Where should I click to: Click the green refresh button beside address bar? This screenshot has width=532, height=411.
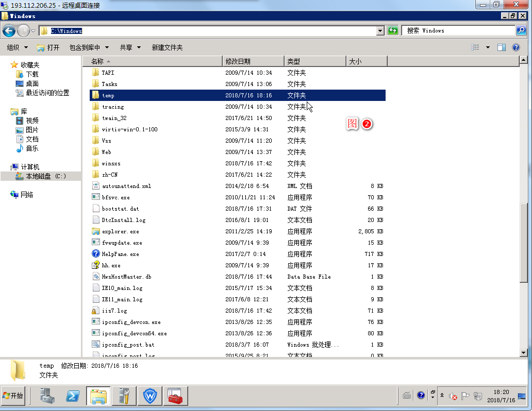pyautogui.click(x=393, y=31)
